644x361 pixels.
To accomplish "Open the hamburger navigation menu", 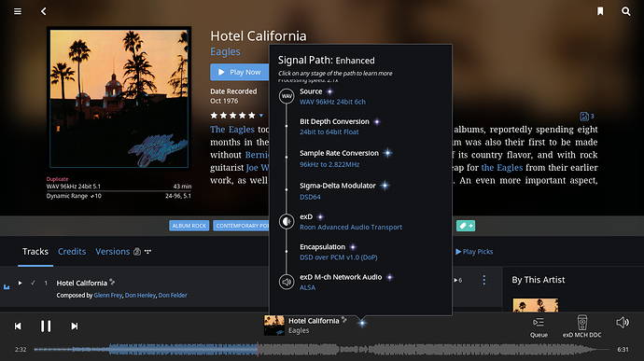I will click(x=18, y=11).
